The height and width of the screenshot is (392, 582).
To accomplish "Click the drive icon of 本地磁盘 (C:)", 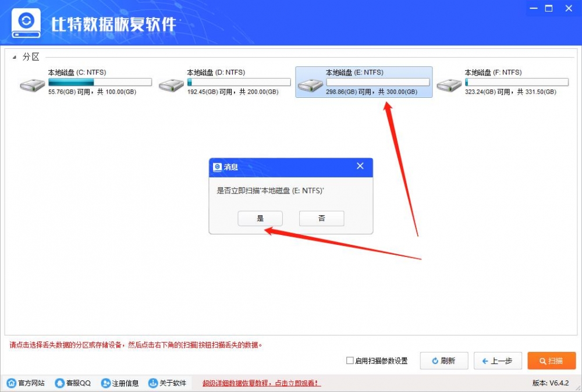I will tap(31, 84).
